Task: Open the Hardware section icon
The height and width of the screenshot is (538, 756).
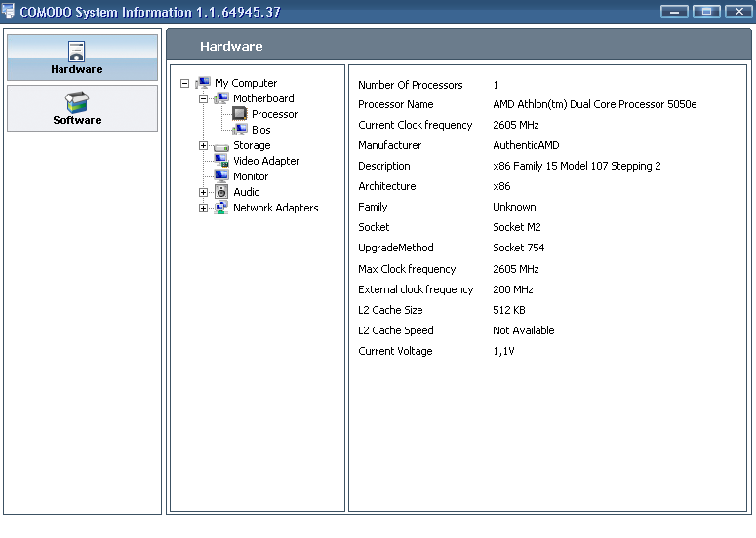Action: [x=77, y=51]
